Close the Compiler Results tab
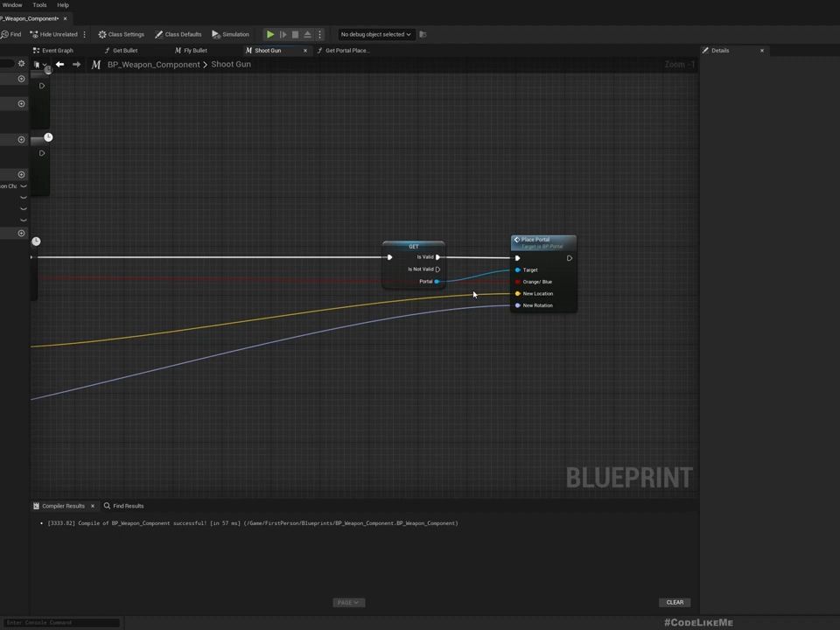This screenshot has height=630, width=840. pos(93,506)
